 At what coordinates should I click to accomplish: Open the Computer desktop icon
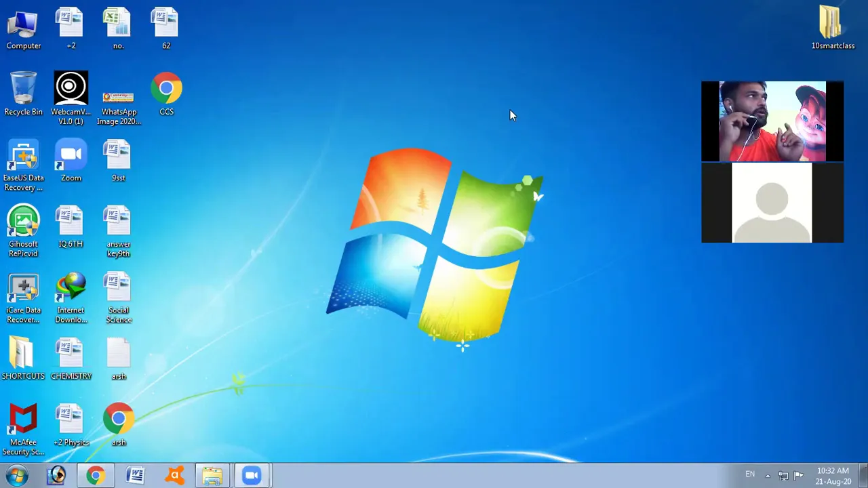(23, 29)
